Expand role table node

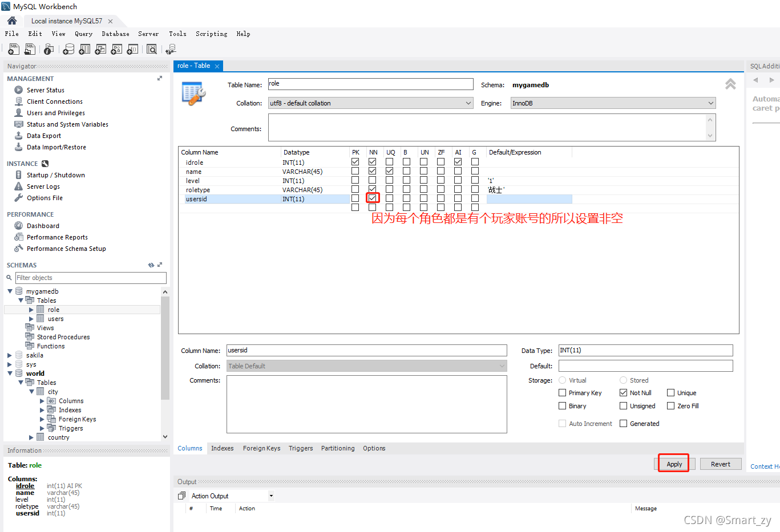coord(31,310)
